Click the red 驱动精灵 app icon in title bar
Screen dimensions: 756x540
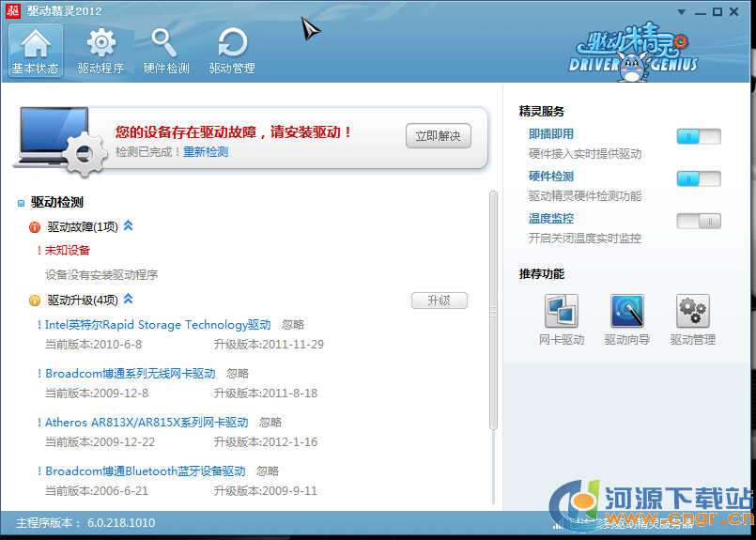click(13, 10)
